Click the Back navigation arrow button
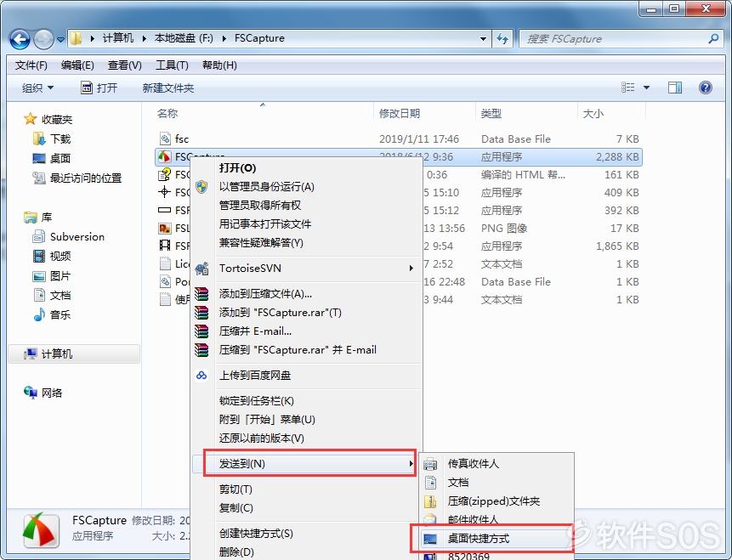This screenshot has height=560, width=732. coord(20,39)
